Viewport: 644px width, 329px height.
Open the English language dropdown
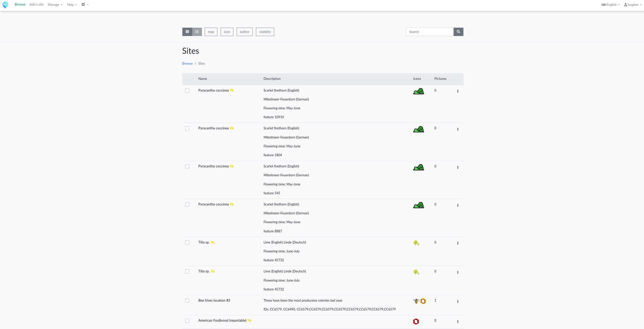pos(611,5)
